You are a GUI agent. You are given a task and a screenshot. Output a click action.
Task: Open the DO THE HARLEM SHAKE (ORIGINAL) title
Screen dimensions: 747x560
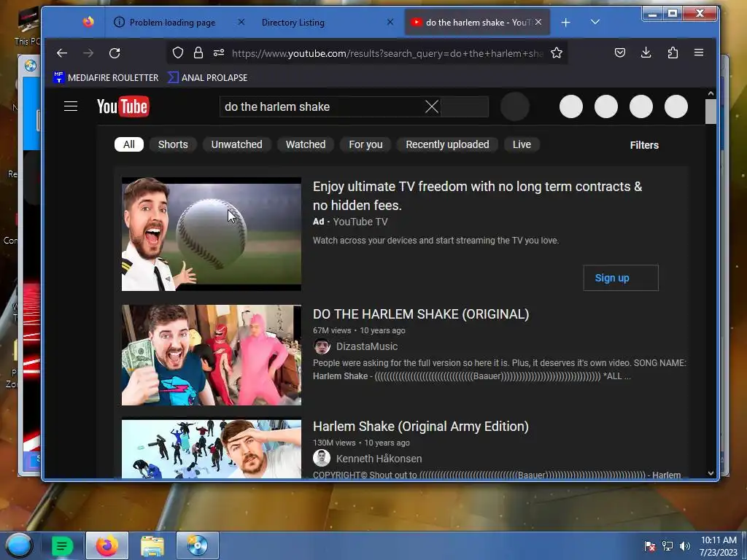click(421, 314)
